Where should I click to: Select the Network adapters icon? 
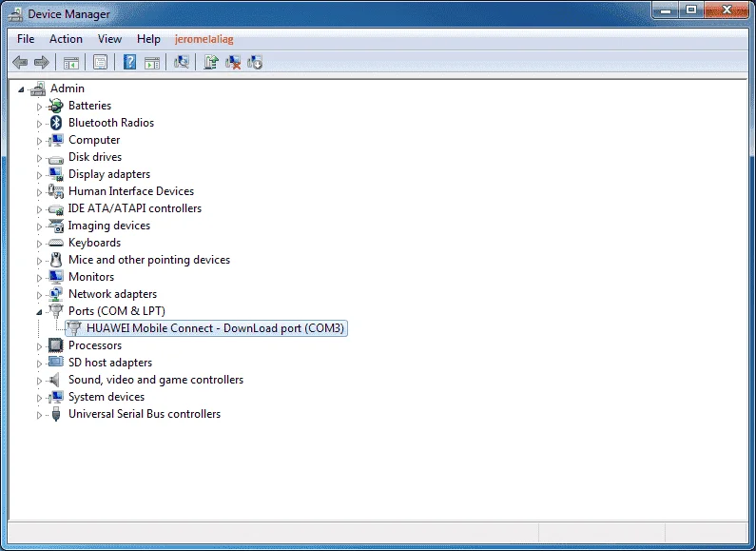[56, 294]
